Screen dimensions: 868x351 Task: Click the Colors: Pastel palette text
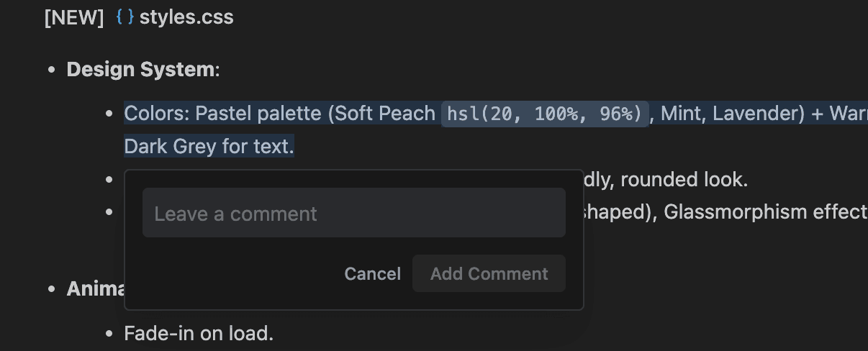(x=222, y=114)
